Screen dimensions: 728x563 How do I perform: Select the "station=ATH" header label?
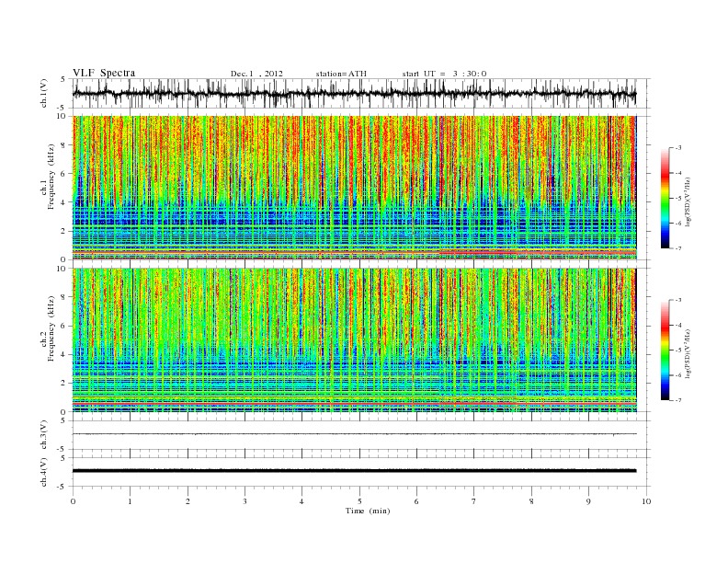coord(341,74)
